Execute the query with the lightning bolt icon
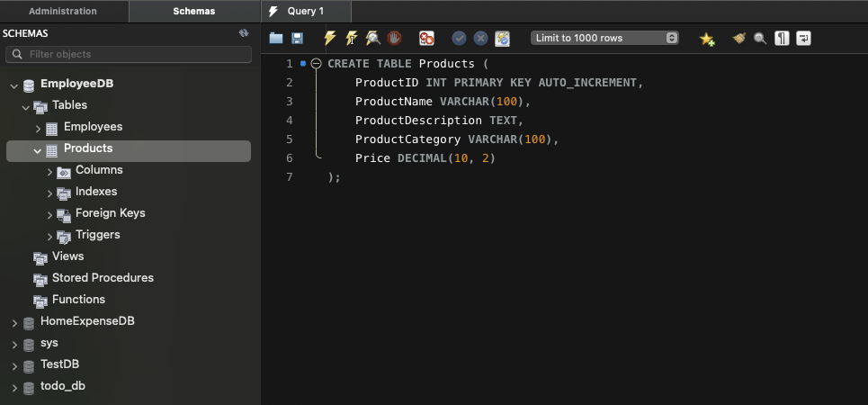This screenshot has height=405, width=868. click(x=330, y=39)
